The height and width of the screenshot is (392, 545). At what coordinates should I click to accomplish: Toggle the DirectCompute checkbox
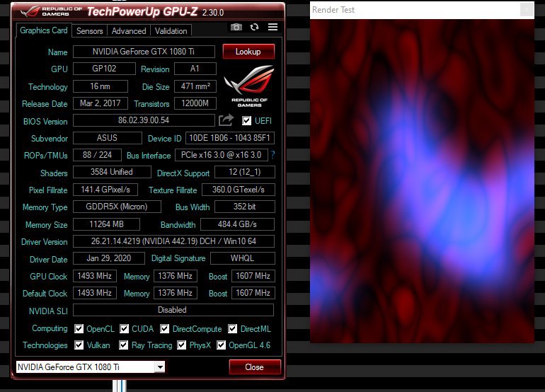pyautogui.click(x=165, y=329)
